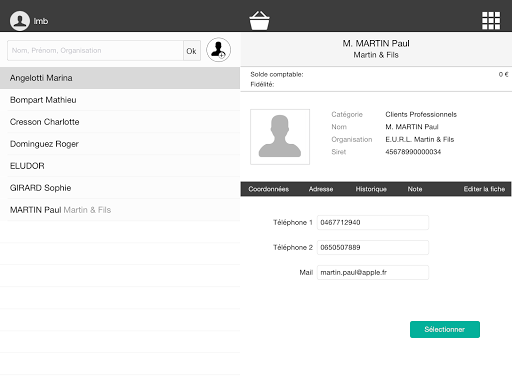This screenshot has height=384, width=512.
Task: Select Angelotti Marina in customer list
Action: pyautogui.click(x=120, y=78)
